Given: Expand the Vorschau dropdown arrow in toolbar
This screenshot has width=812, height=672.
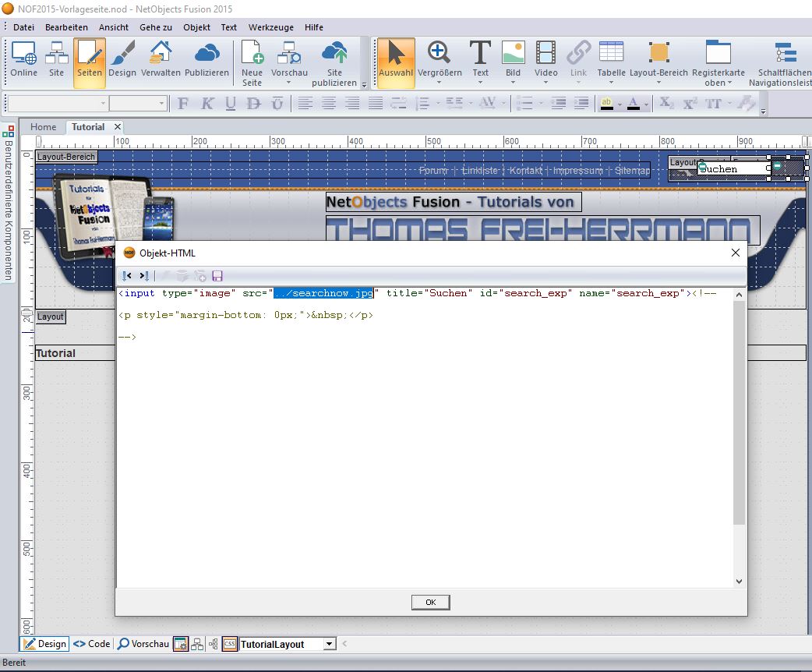Looking at the screenshot, I should pyautogui.click(x=288, y=83).
